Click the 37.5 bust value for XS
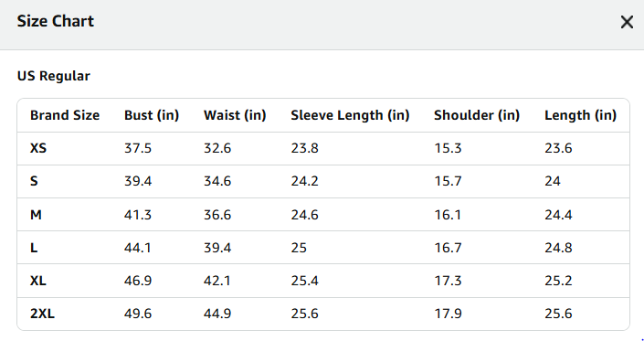The image size is (644, 341). 138,148
